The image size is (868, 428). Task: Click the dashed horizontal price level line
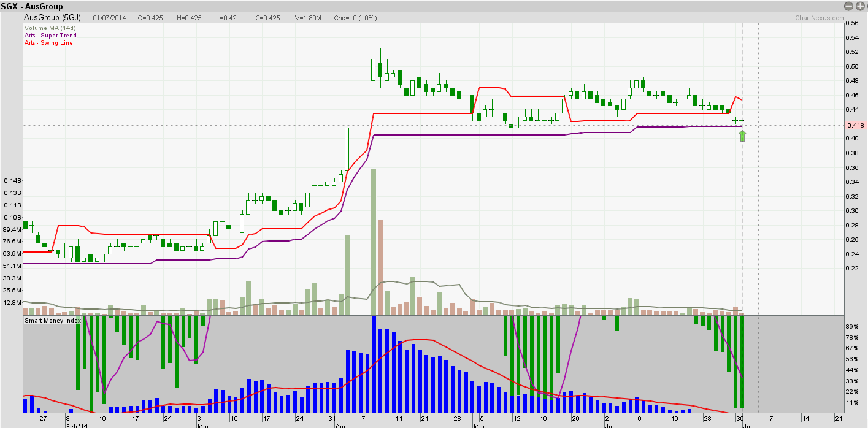point(368,124)
